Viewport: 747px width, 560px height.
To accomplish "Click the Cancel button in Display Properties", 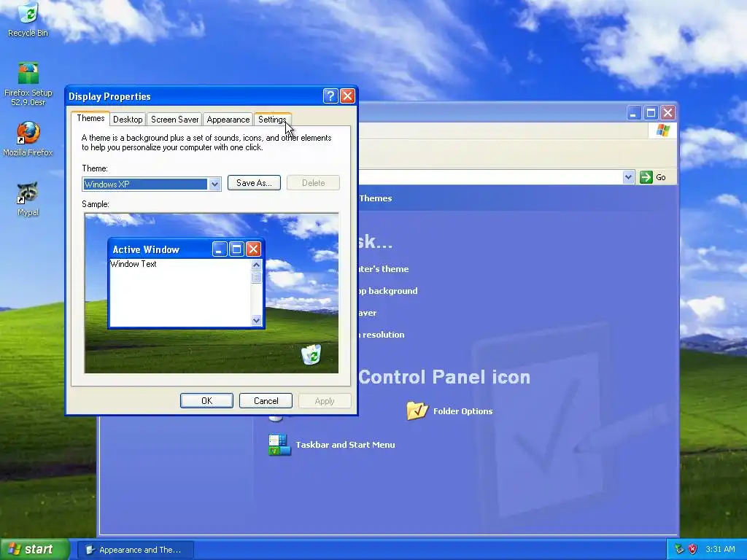I will (266, 401).
